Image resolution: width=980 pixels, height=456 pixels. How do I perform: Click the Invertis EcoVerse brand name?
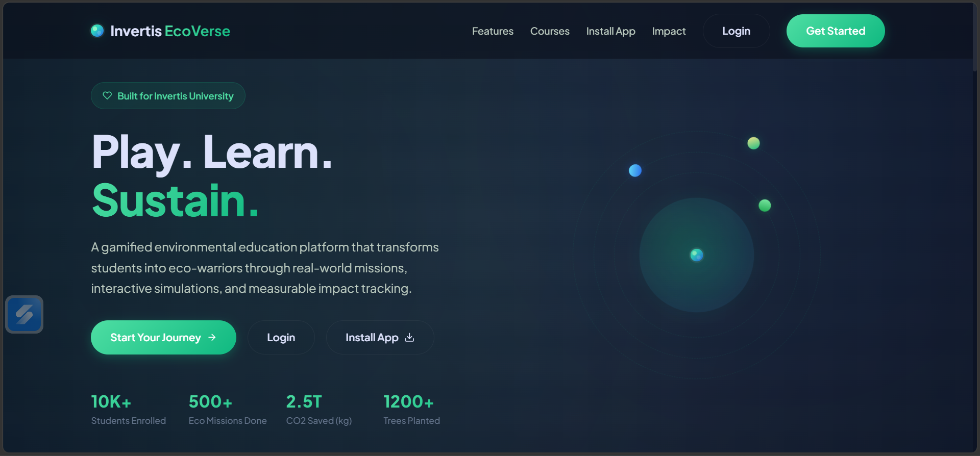170,31
